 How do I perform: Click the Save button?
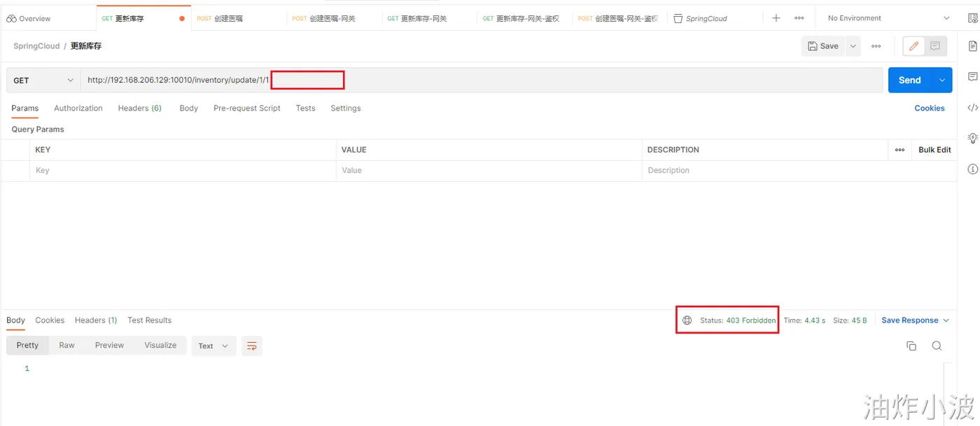[x=823, y=46]
